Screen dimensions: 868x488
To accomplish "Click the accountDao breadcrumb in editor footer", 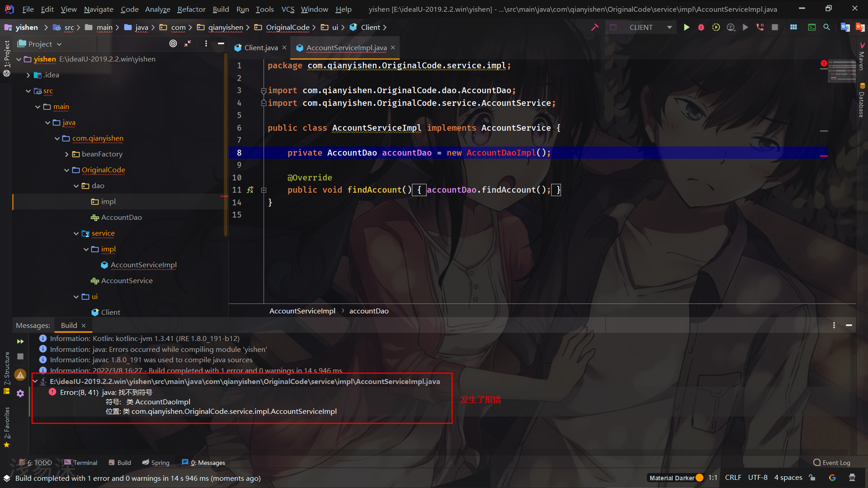I will [x=369, y=311].
